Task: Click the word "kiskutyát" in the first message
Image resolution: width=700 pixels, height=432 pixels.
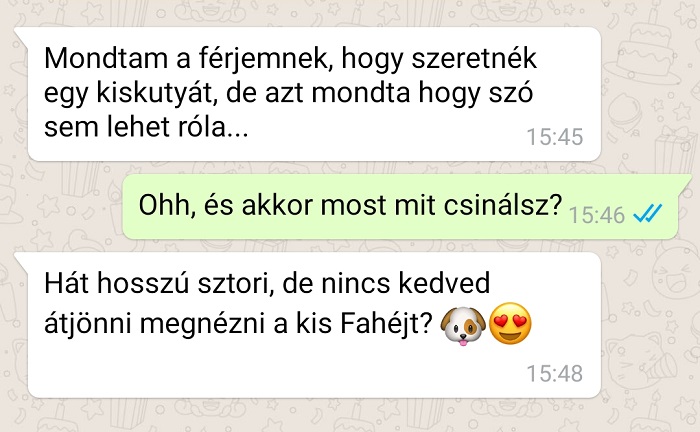Action: (x=156, y=94)
